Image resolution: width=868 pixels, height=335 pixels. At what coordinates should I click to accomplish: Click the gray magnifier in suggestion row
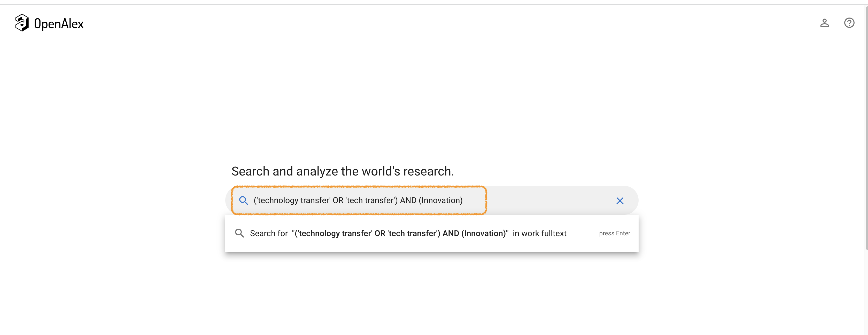point(239,233)
